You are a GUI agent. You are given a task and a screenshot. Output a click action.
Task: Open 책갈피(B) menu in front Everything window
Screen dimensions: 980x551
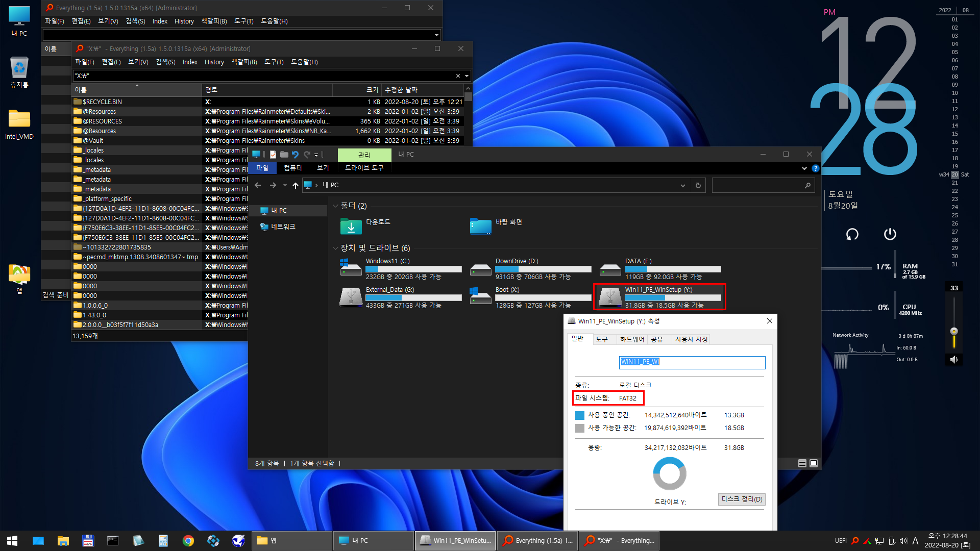point(244,62)
